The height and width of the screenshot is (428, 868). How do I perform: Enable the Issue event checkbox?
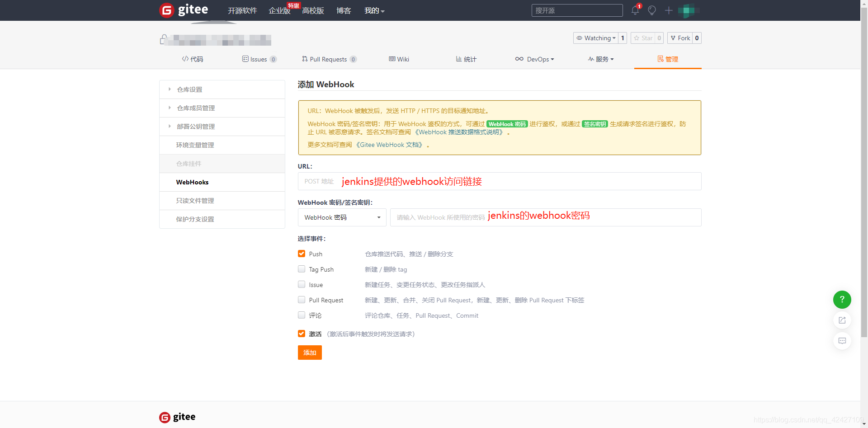click(x=302, y=284)
